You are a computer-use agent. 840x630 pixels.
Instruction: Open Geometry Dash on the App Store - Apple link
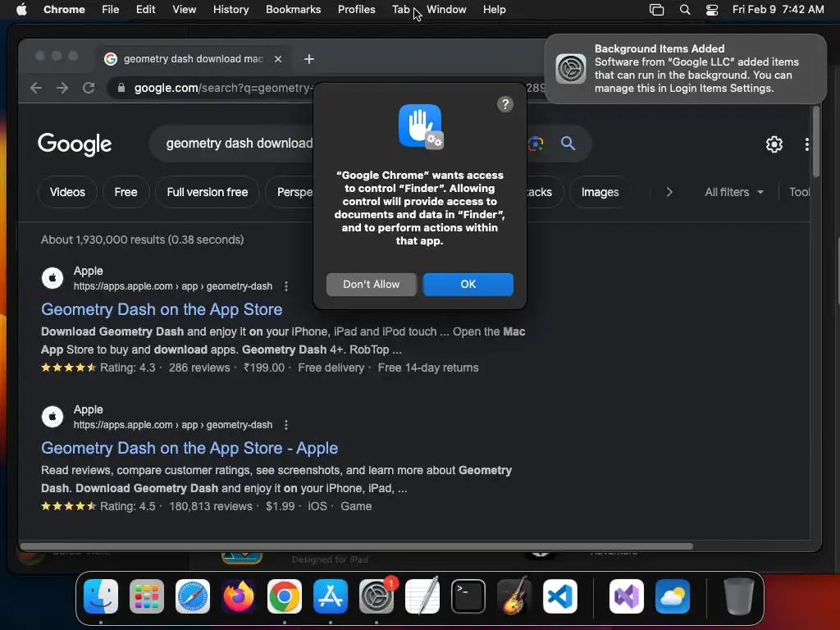tap(189, 449)
